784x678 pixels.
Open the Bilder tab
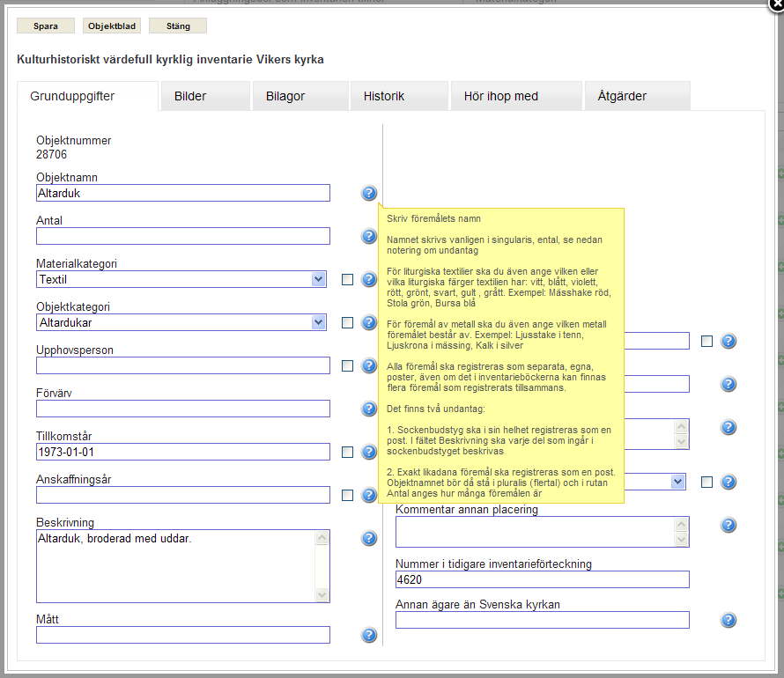pyautogui.click(x=205, y=96)
